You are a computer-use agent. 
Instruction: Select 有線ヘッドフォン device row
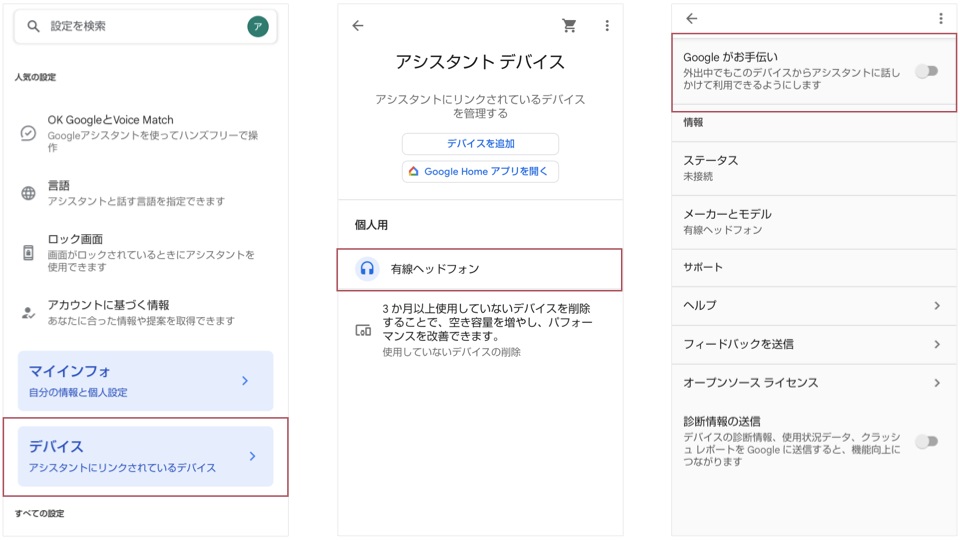[x=479, y=269]
